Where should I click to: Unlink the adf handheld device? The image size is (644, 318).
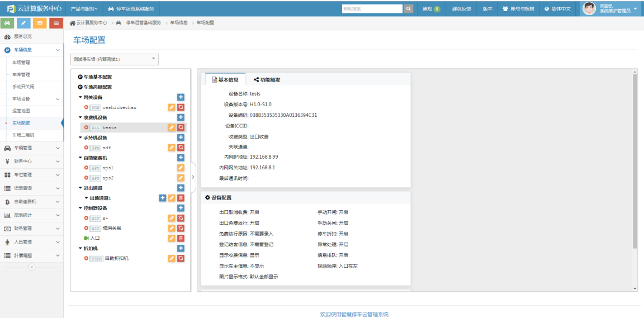pos(181,148)
